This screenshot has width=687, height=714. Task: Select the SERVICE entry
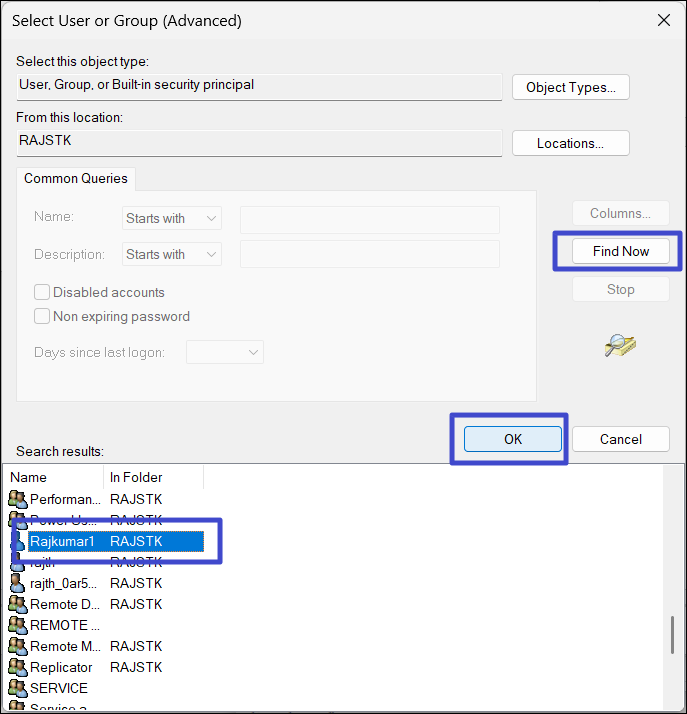pyautogui.click(x=106, y=688)
